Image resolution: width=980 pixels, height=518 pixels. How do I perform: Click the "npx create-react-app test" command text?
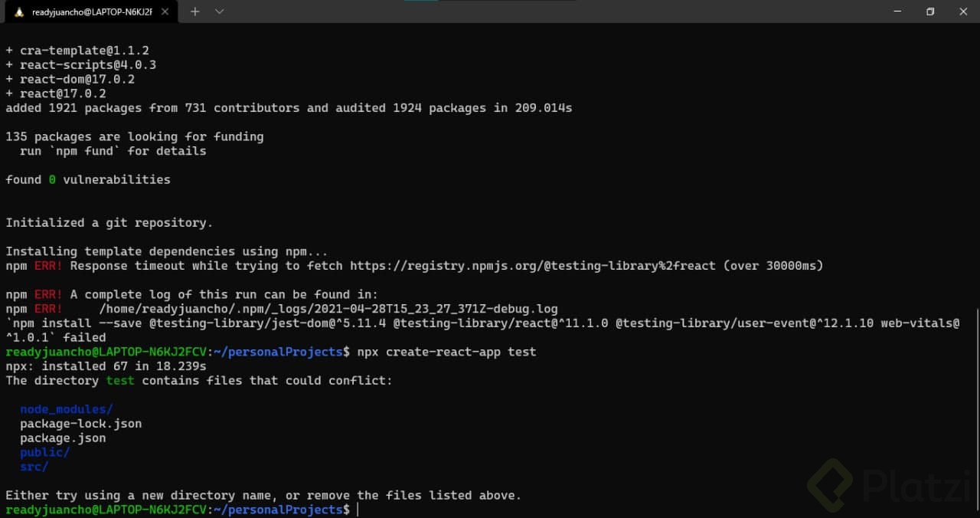coord(447,352)
